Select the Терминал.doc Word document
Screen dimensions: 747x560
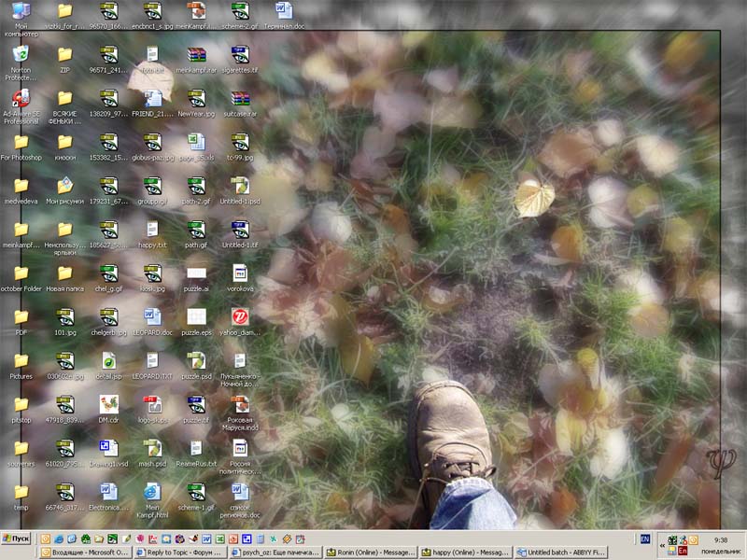coord(284,16)
